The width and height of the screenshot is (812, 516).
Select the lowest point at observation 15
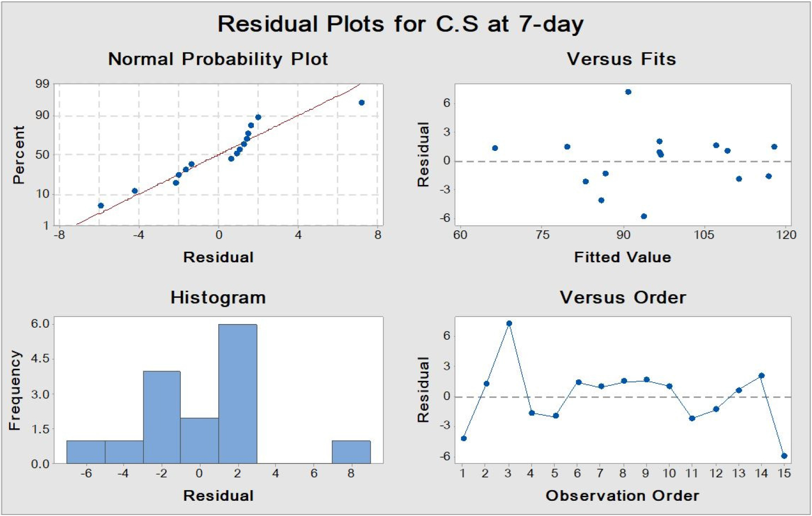[784, 456]
